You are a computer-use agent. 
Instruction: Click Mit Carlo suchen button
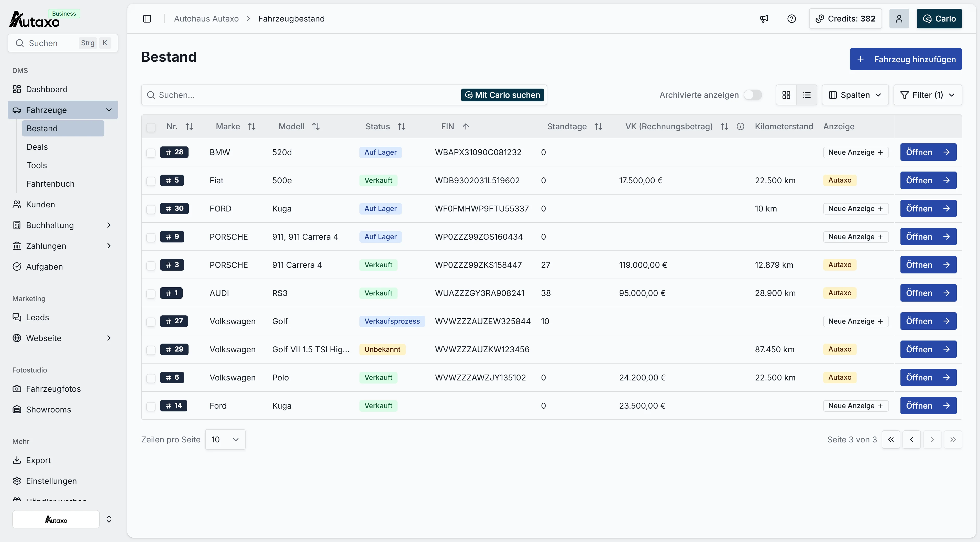pos(502,95)
